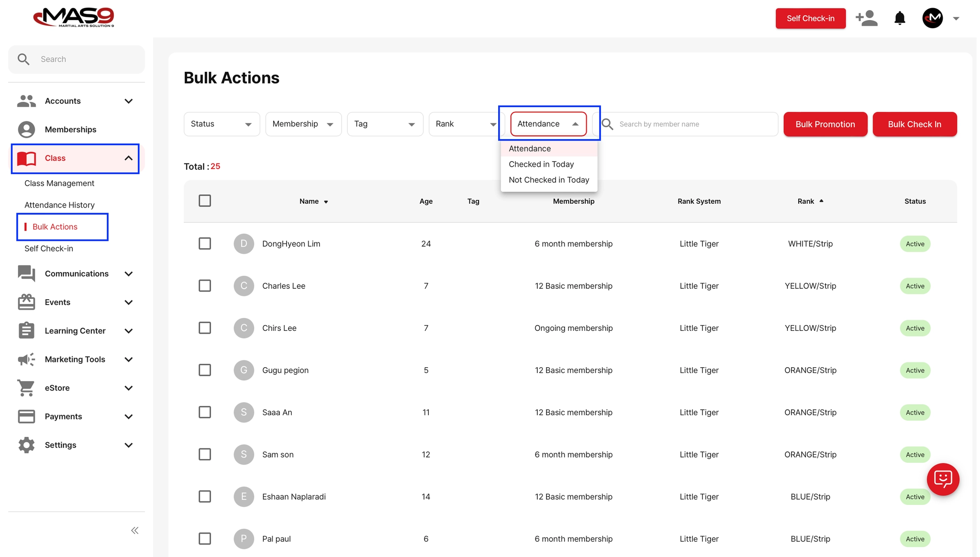980x557 pixels.
Task: Click the Marketing Tools megaphone icon
Action: [26, 360]
